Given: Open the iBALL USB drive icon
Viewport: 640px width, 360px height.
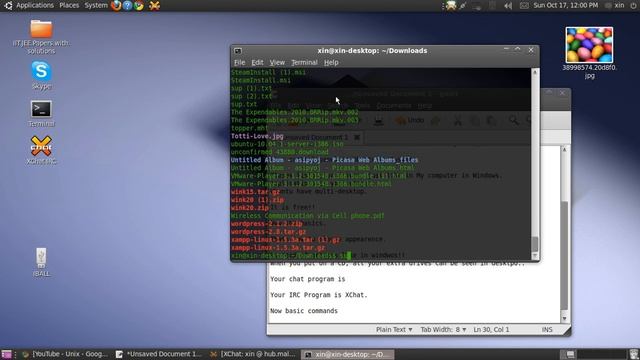Looking at the screenshot, I should point(41,262).
